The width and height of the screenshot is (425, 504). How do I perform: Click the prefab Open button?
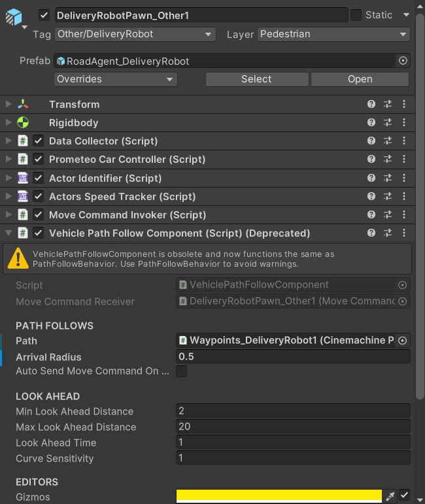point(360,79)
